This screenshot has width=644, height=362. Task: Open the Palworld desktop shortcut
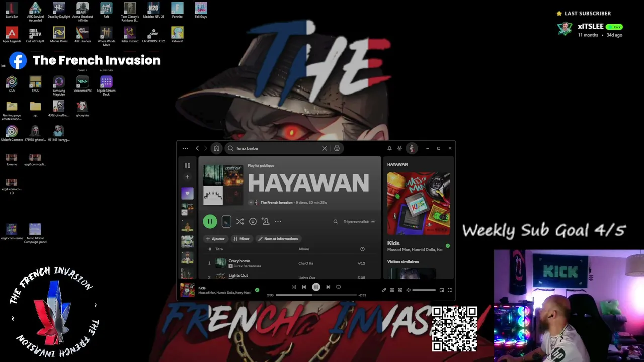coord(177,35)
